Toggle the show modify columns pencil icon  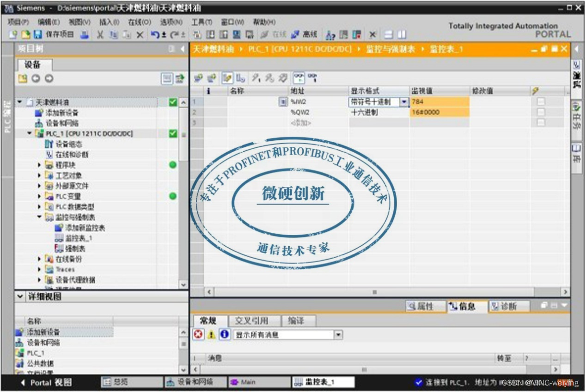click(227, 78)
